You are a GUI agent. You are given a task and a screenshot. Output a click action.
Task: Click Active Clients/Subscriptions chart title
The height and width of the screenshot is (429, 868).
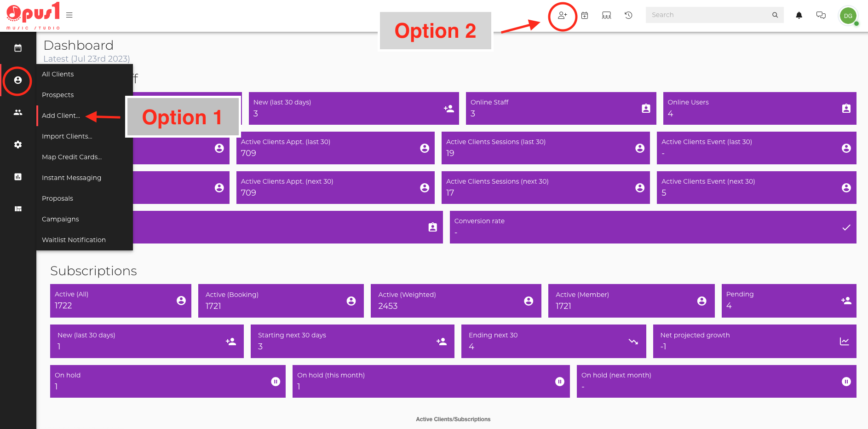coord(453,419)
